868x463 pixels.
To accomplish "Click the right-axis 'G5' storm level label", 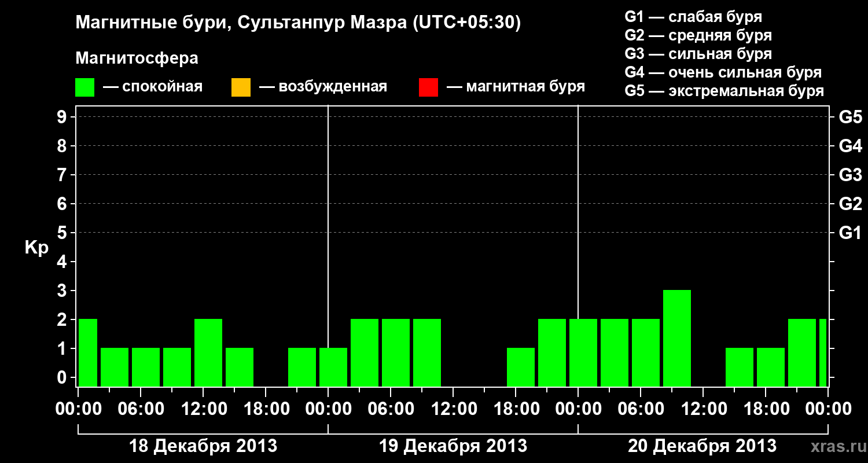I will pyautogui.click(x=851, y=117).
